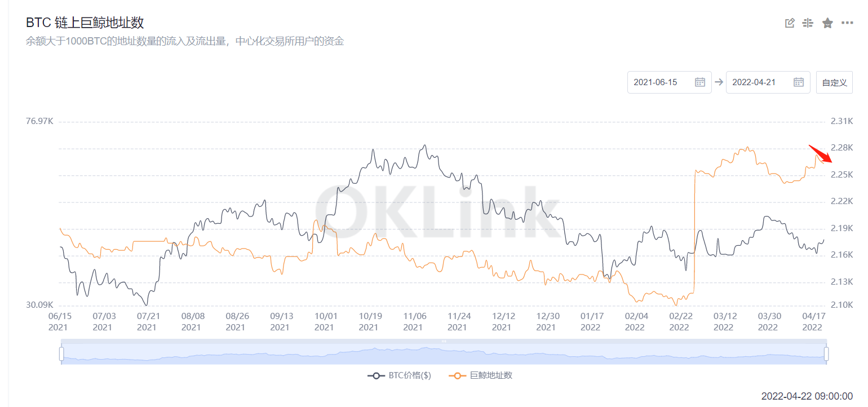Open the start date picker showing 2021-06-15
Viewport: 868px width, 407px height.
click(670, 82)
